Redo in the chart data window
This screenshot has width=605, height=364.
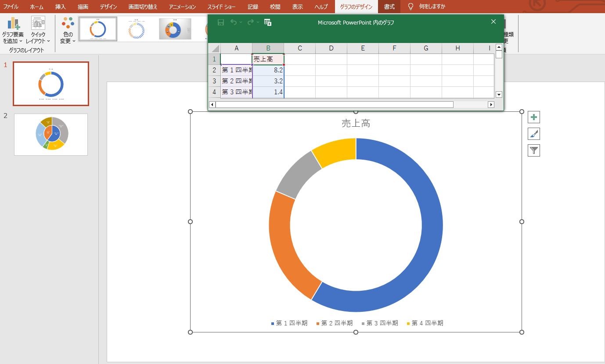click(x=250, y=22)
